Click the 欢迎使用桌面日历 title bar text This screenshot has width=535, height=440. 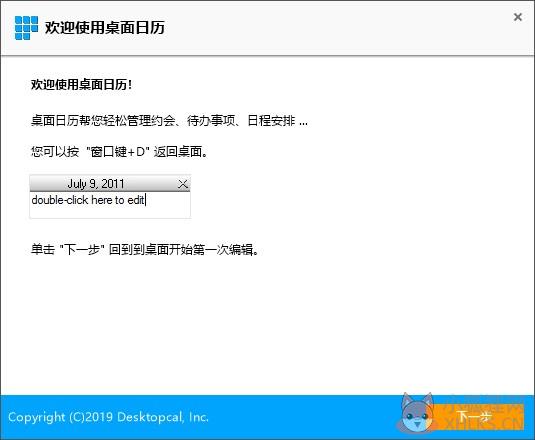(x=105, y=28)
